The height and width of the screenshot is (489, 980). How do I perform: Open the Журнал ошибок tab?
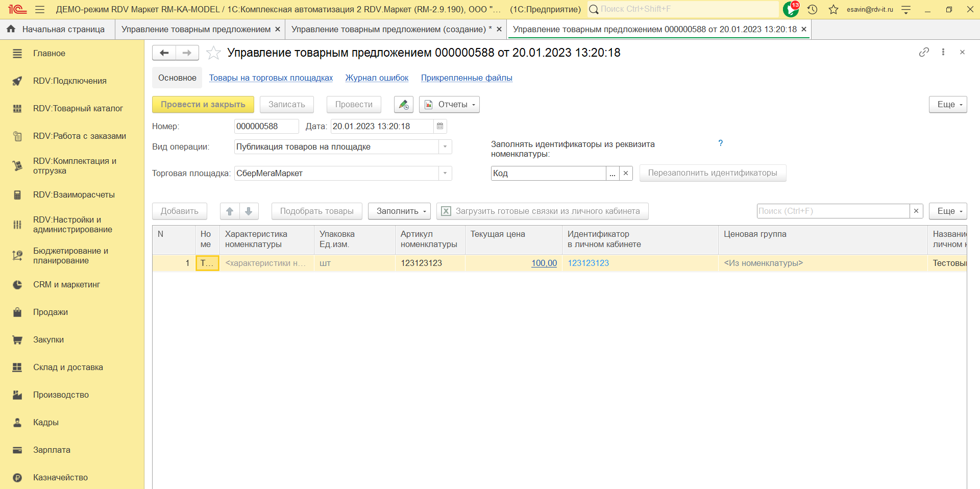point(377,78)
